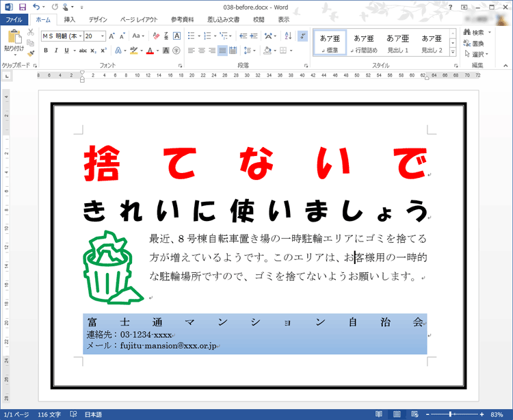
Task: Click the Align Left icon
Action: pos(192,51)
